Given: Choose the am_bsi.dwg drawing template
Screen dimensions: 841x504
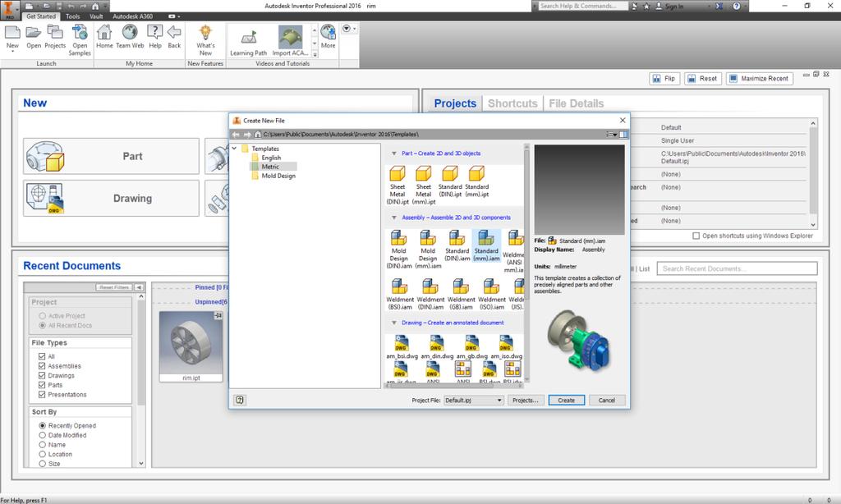Looking at the screenshot, I should point(402,347).
